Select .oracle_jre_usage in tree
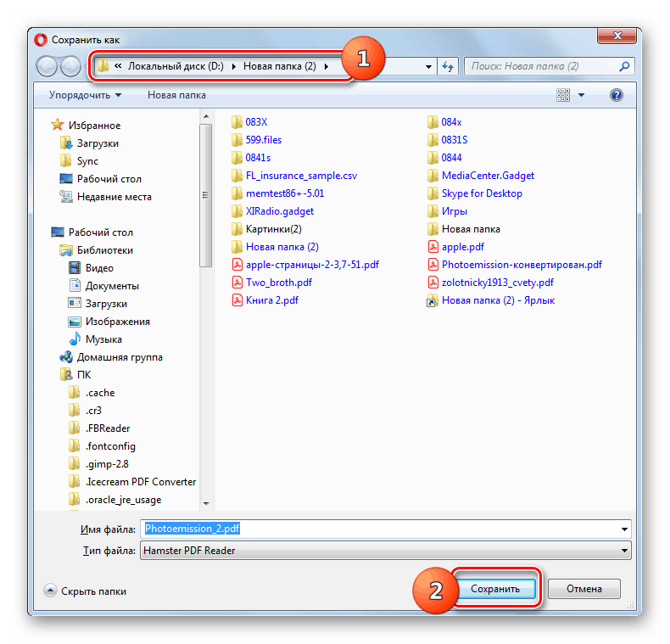Viewport: 670px width, 644px height. pyautogui.click(x=123, y=500)
